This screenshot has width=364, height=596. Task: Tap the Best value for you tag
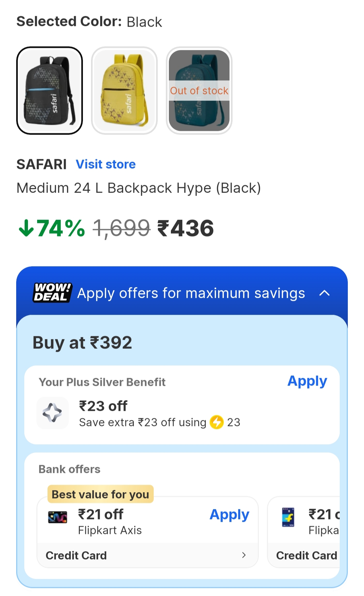tap(100, 494)
